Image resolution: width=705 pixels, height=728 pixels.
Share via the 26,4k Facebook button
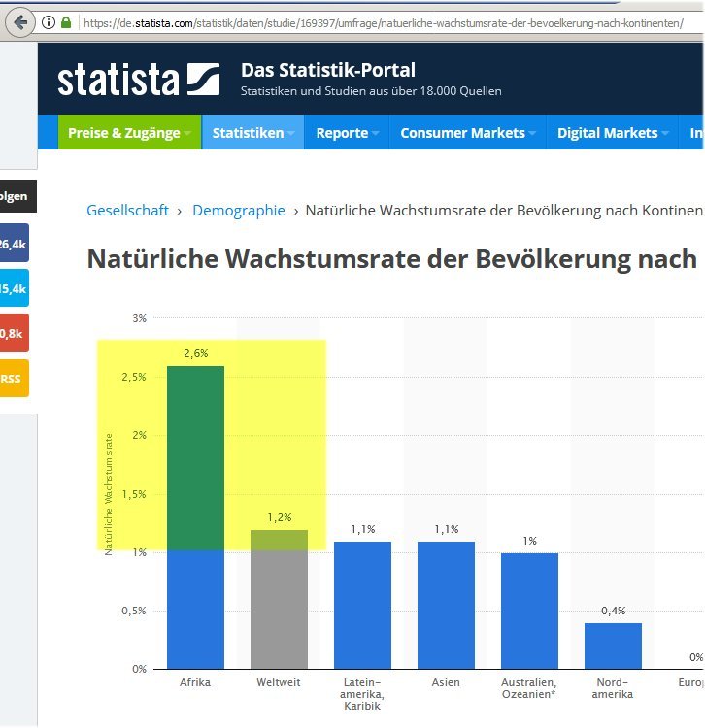(x=14, y=244)
